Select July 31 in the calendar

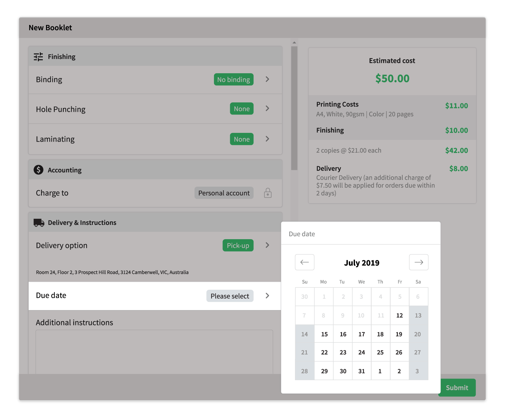[362, 371]
